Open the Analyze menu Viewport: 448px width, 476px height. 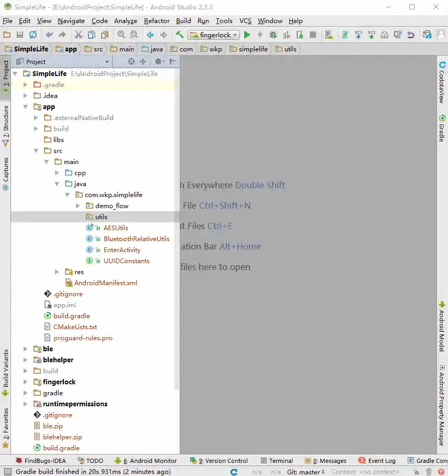[125, 21]
